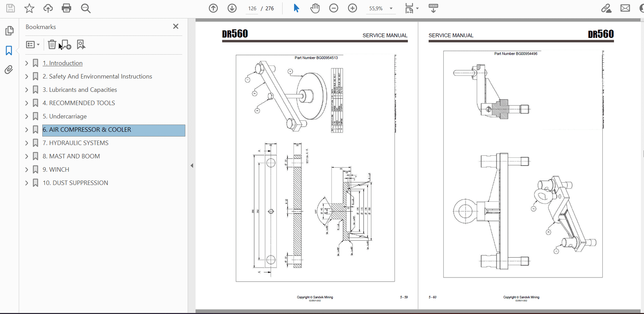The width and height of the screenshot is (644, 314).
Task: Add document to starred favorites
Action: click(29, 8)
